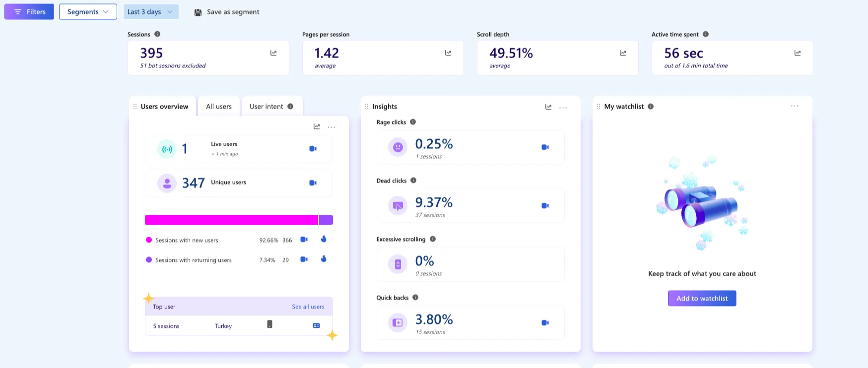Show info for Quick backs
The image size is (868, 368).
tap(415, 298)
